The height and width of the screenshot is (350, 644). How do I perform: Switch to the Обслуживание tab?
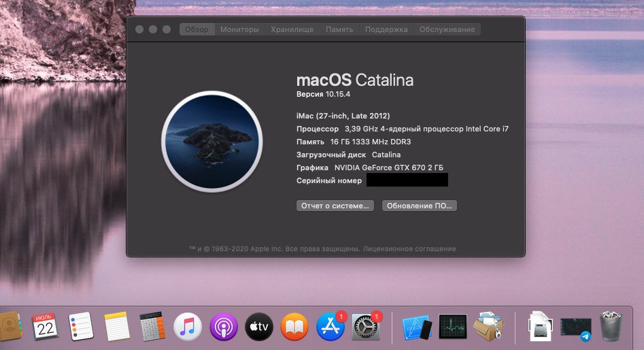pyautogui.click(x=447, y=29)
